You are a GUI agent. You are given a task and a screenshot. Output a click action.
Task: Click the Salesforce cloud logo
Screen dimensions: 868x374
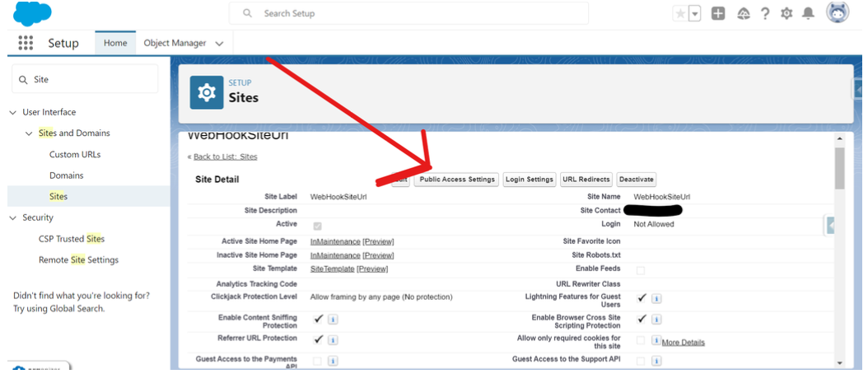click(33, 14)
